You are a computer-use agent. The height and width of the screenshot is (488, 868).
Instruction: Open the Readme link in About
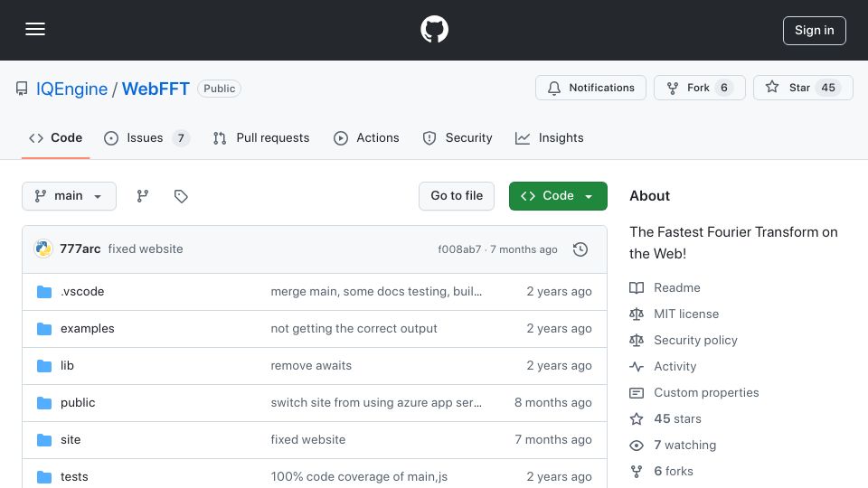(677, 287)
